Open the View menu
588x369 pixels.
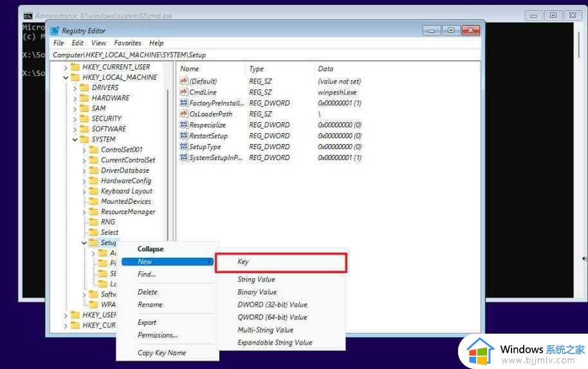(x=98, y=43)
